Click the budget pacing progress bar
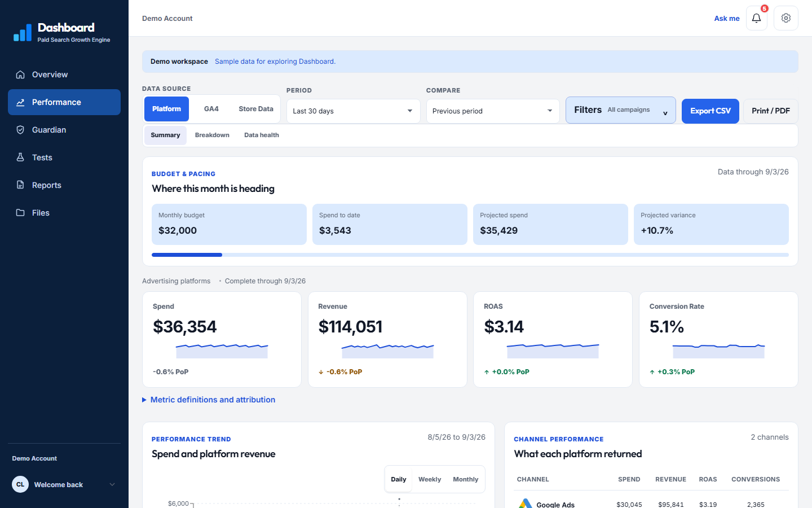 (470, 255)
